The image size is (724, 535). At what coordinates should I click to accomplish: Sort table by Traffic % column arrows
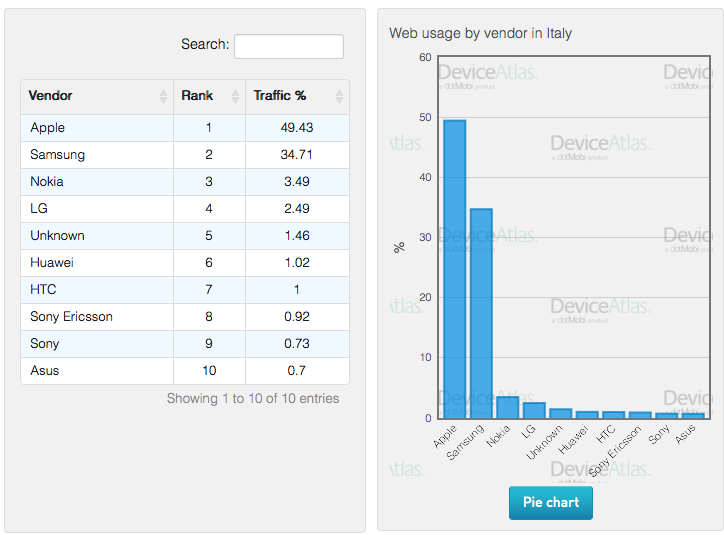[x=339, y=96]
